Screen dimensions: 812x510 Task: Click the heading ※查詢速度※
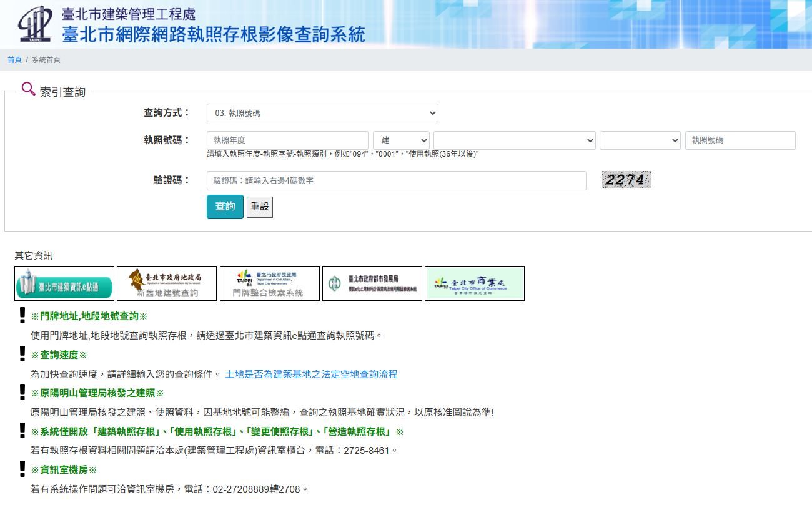(x=59, y=355)
